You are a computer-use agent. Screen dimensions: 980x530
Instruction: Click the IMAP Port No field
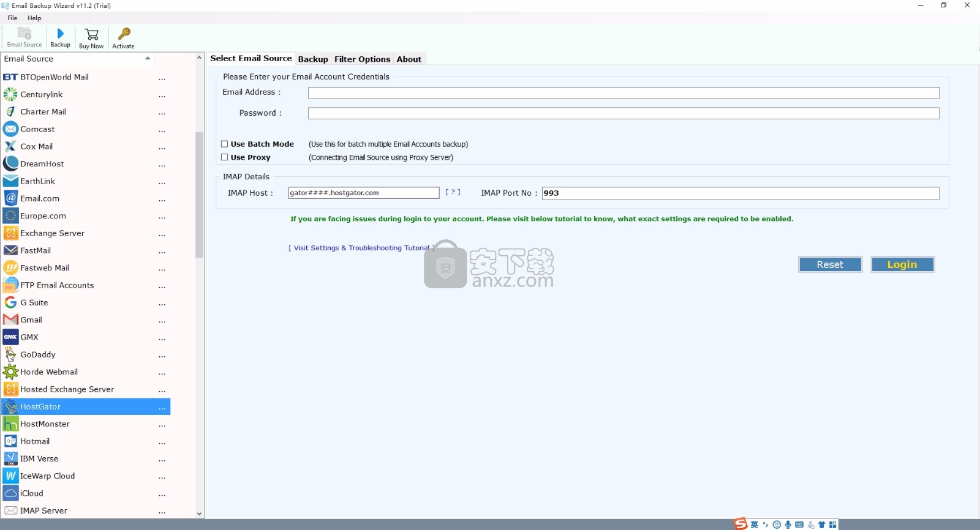tap(741, 193)
